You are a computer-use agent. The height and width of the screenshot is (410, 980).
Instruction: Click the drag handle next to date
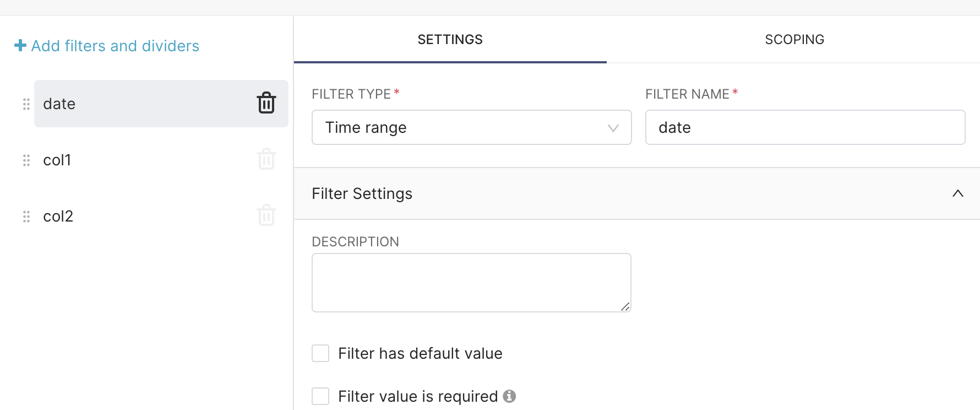click(25, 104)
